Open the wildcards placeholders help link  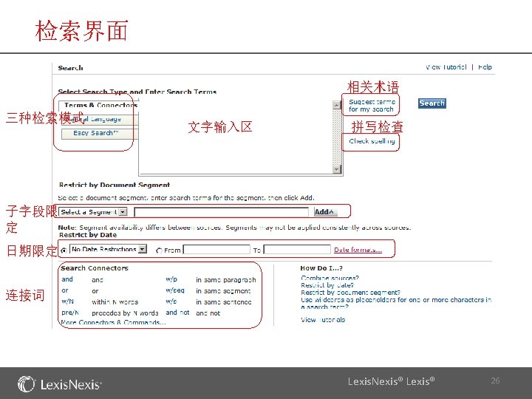[396, 303]
